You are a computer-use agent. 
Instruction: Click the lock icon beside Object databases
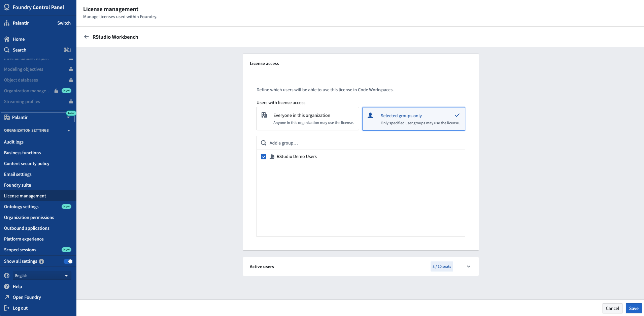pos(71,80)
